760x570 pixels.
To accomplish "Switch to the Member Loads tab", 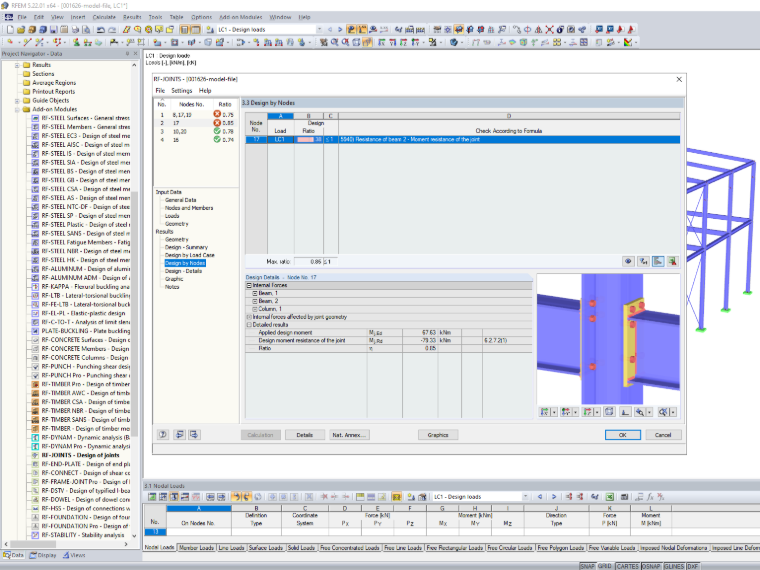I will 196,548.
